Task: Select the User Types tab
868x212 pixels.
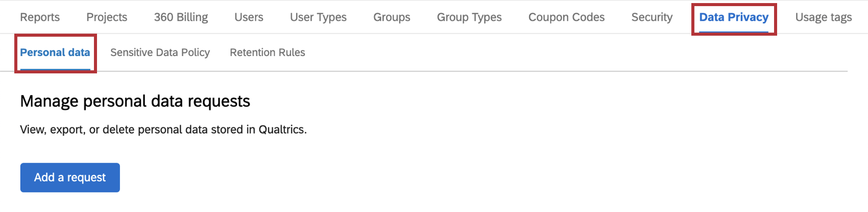Action: [x=318, y=17]
